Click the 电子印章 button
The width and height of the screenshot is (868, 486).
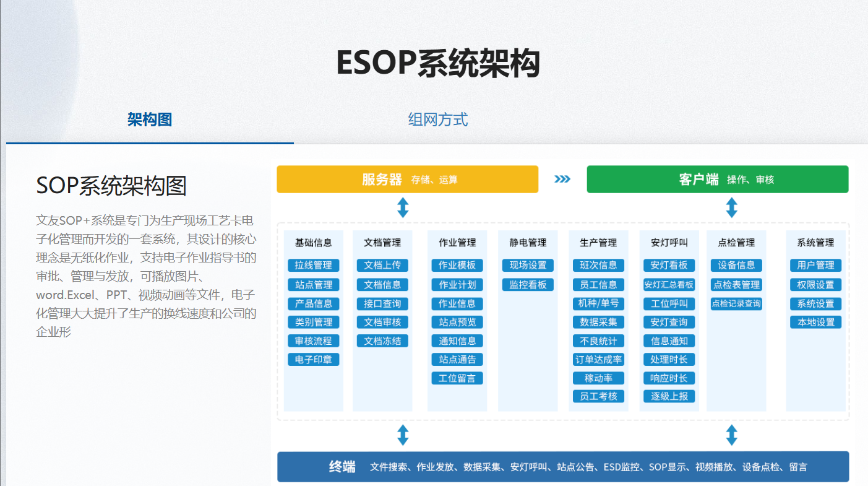pyautogui.click(x=313, y=359)
